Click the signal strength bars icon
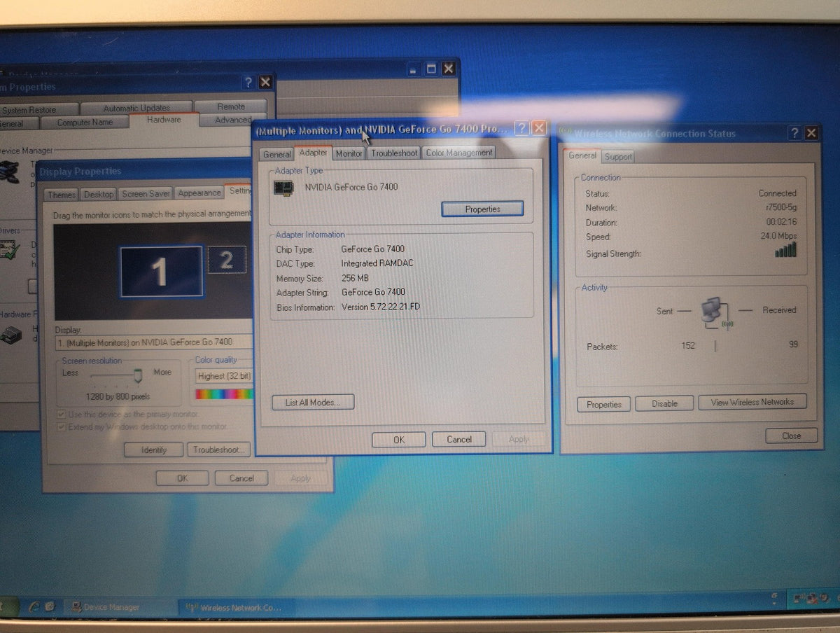The image size is (840, 633). pyautogui.click(x=785, y=250)
